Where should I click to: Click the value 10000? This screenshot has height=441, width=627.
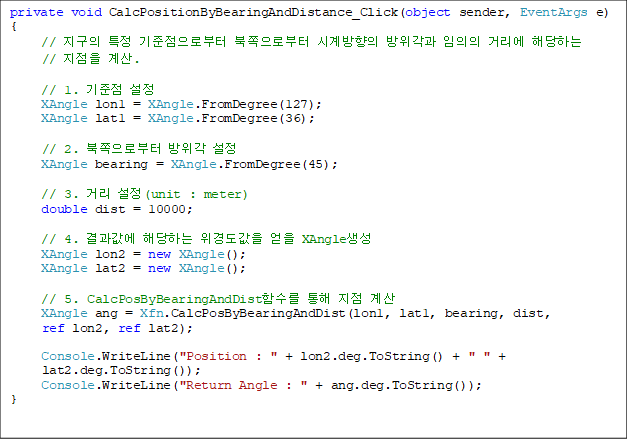pos(167,209)
